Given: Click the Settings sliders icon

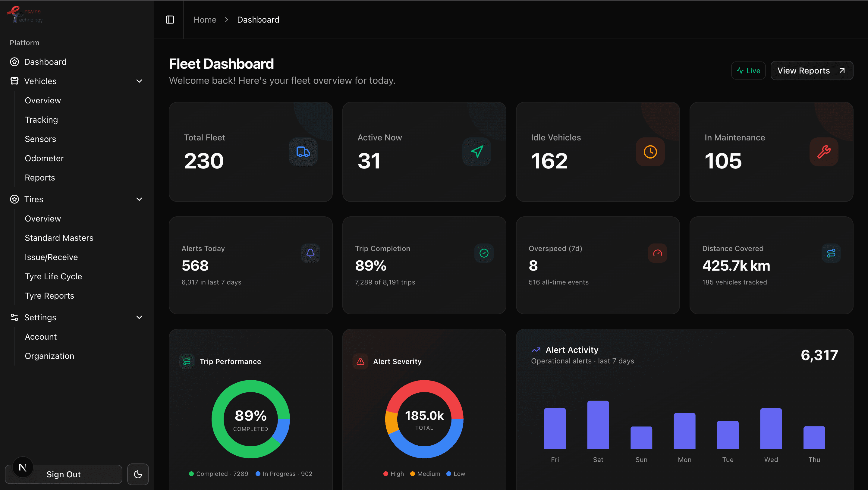Looking at the screenshot, I should [x=14, y=317].
